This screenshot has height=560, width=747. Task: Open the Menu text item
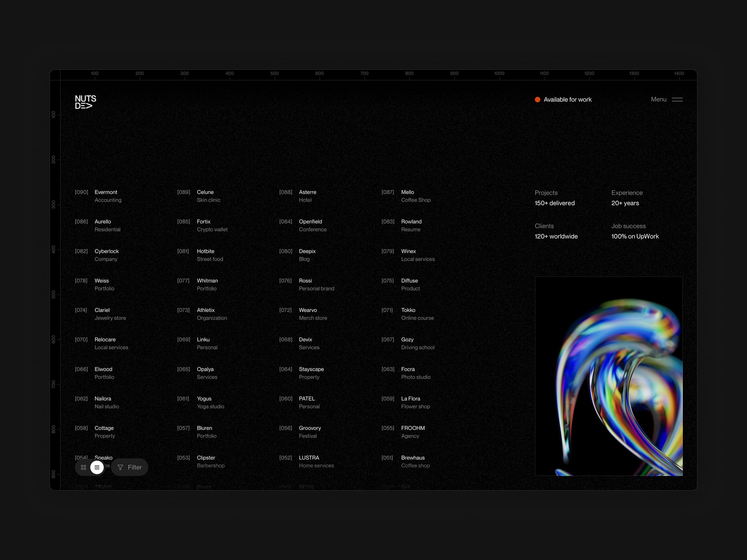pos(658,99)
